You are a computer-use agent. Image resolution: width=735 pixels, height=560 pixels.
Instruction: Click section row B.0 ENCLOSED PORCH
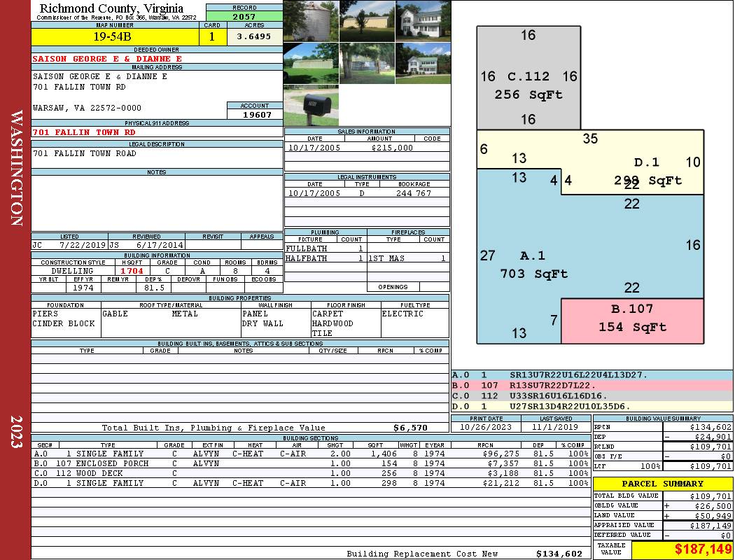(309, 463)
